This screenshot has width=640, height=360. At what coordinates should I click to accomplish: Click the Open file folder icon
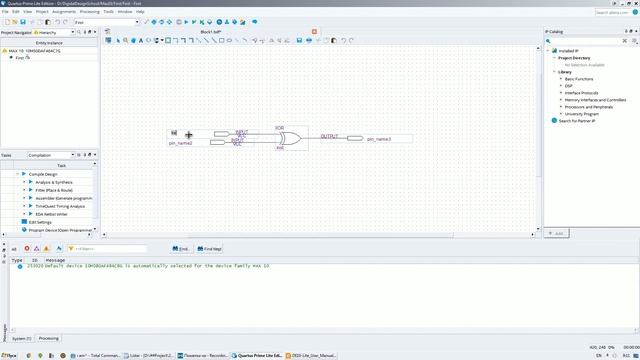(x=15, y=22)
